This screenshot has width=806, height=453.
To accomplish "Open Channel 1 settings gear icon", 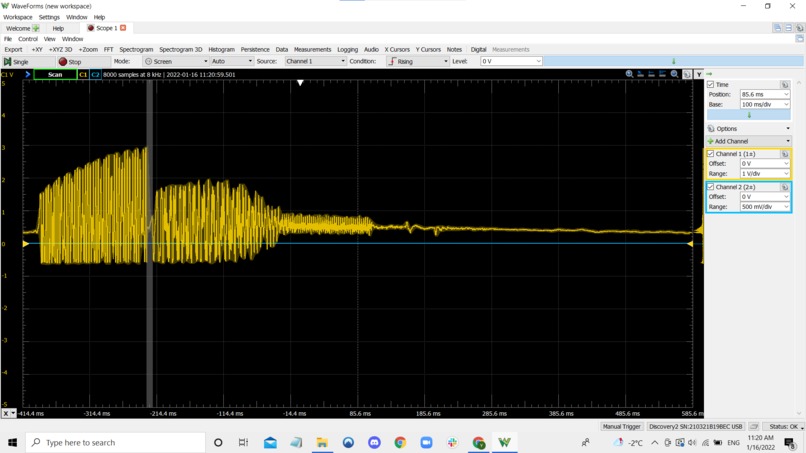I will click(784, 154).
